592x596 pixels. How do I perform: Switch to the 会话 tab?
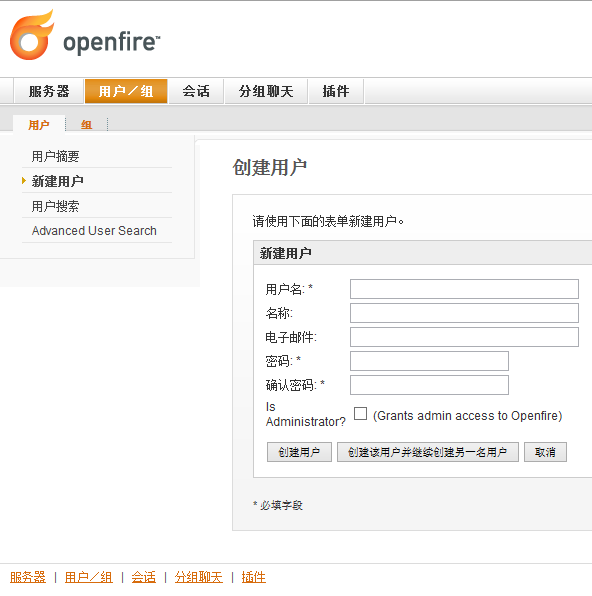coord(196,91)
